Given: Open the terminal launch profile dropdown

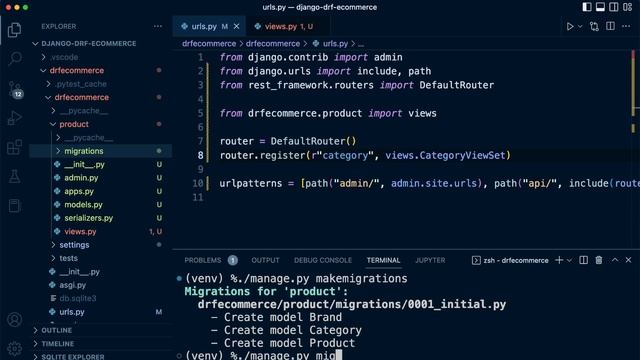Looking at the screenshot, I should coord(569,260).
